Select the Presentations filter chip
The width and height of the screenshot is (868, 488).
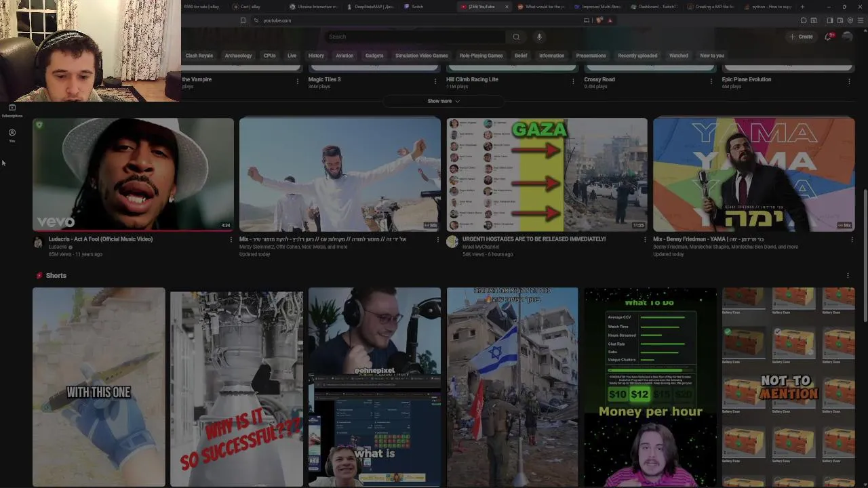(x=591, y=56)
